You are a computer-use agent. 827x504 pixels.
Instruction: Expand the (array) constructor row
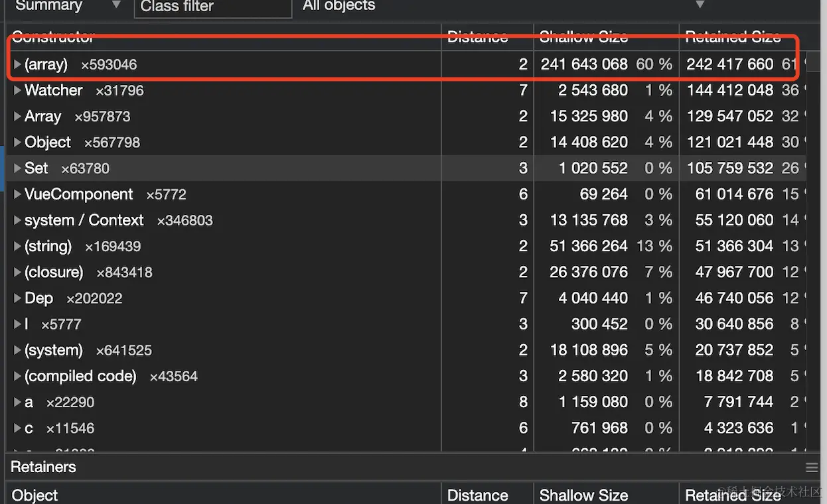coord(17,64)
